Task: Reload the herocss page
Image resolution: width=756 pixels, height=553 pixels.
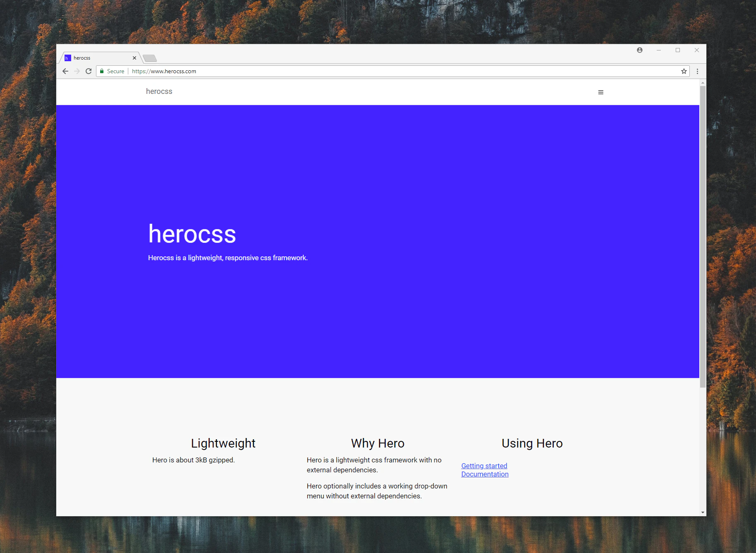Action: (89, 71)
